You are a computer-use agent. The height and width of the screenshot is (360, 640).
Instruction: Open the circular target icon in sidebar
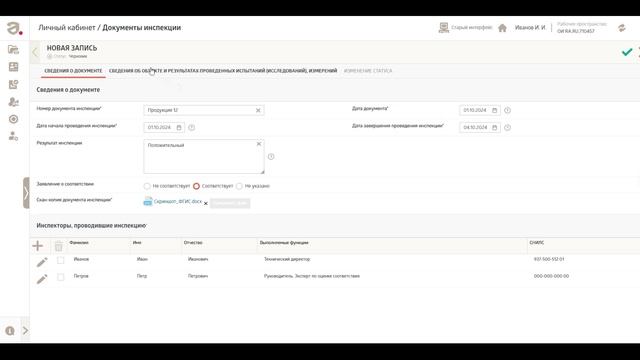point(13,119)
